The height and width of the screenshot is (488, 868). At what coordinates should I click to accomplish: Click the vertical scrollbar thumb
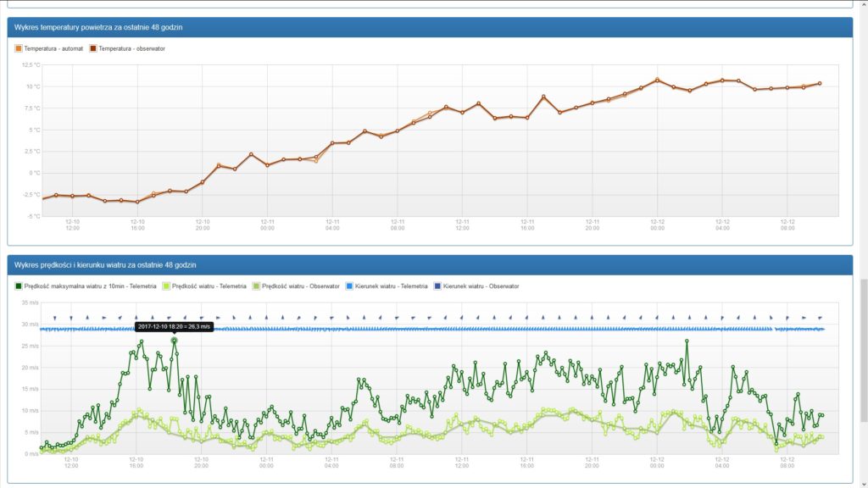[864, 350]
